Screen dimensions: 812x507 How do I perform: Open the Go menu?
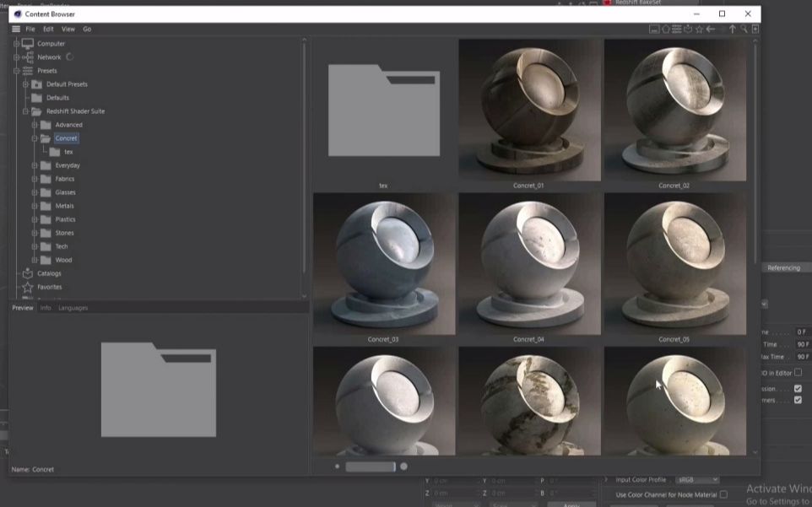(88, 29)
